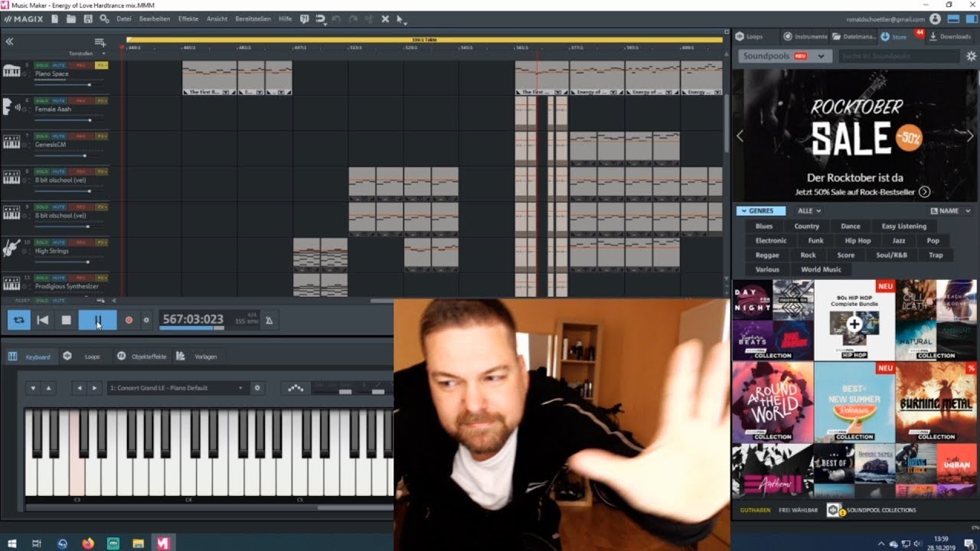The width and height of the screenshot is (980, 551).
Task: Pause playback with the pause button
Action: pyautogui.click(x=98, y=320)
